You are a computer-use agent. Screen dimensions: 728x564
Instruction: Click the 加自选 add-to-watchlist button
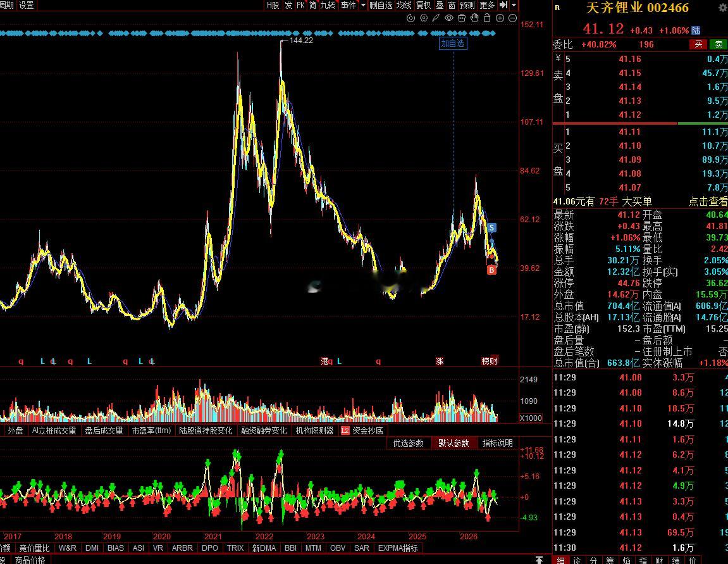453,43
